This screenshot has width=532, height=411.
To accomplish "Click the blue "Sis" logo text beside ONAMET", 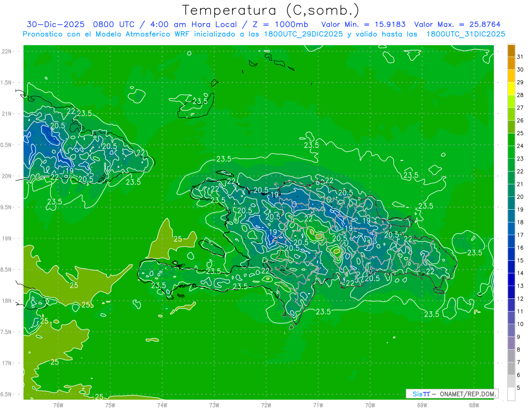I will [x=417, y=394].
